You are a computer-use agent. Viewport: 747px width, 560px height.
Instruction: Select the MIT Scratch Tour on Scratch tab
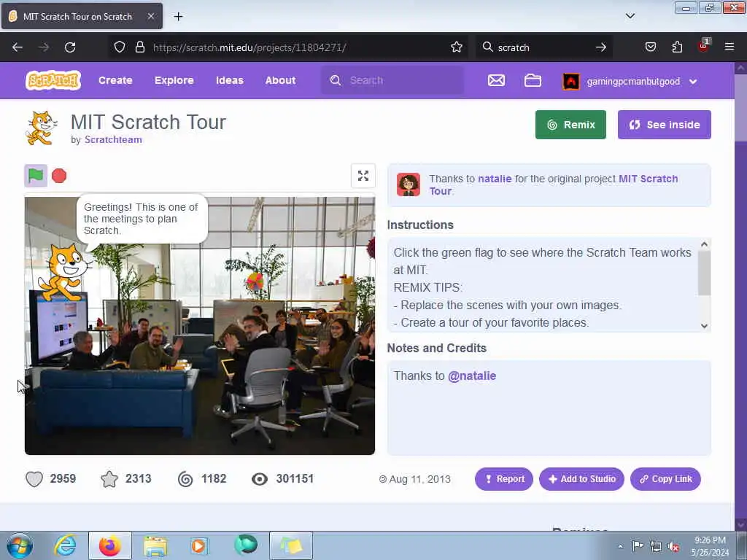[82, 16]
